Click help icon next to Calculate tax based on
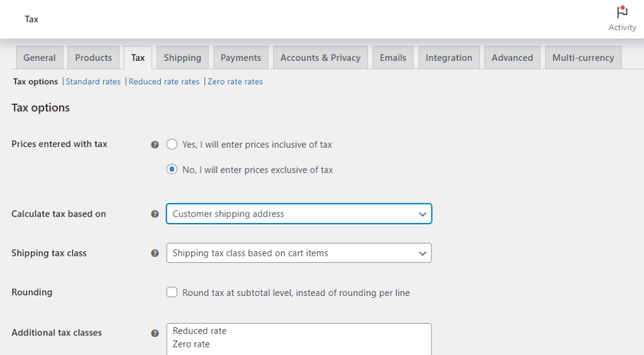The height and width of the screenshot is (355, 644). 155,214
